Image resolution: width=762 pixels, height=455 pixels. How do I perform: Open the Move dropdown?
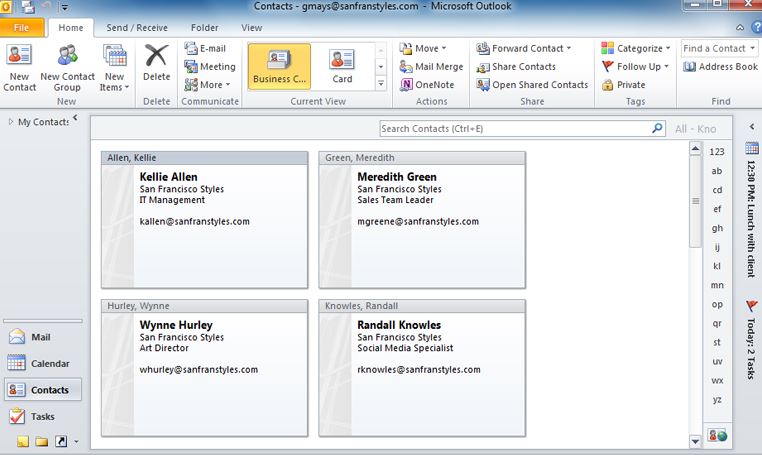tap(423, 48)
